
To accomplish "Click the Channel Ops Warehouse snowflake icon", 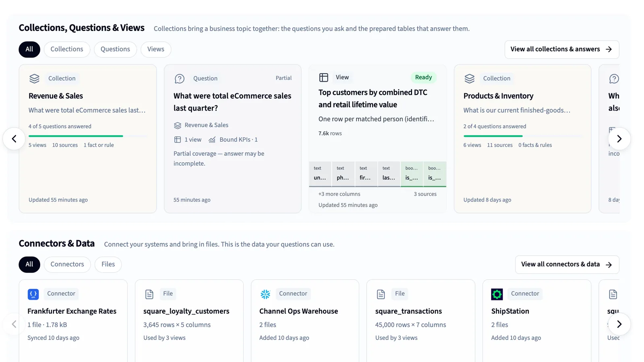I will [265, 294].
